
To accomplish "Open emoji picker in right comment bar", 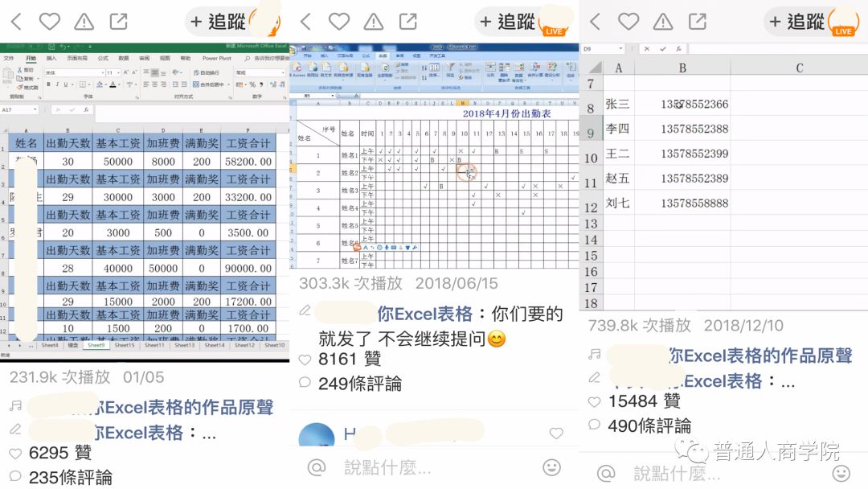I will tap(841, 473).
